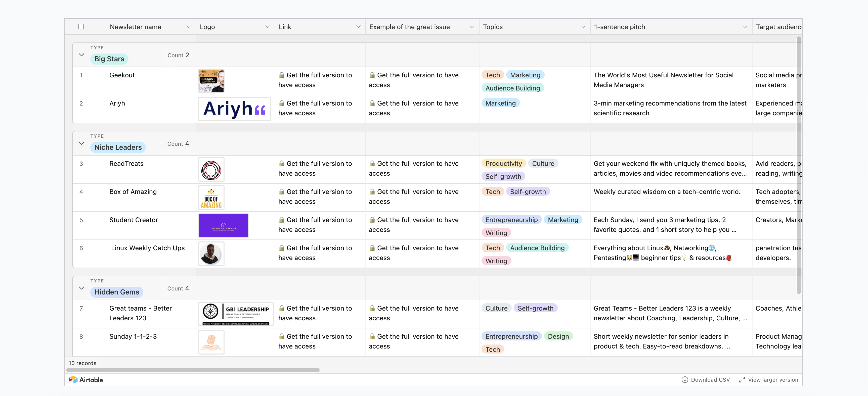
Task: Open the Topics column dropdown arrow
Action: [583, 27]
